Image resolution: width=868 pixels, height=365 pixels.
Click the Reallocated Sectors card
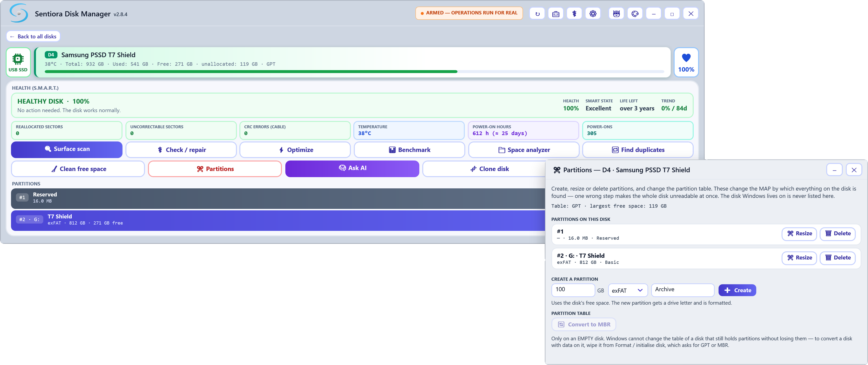67,130
